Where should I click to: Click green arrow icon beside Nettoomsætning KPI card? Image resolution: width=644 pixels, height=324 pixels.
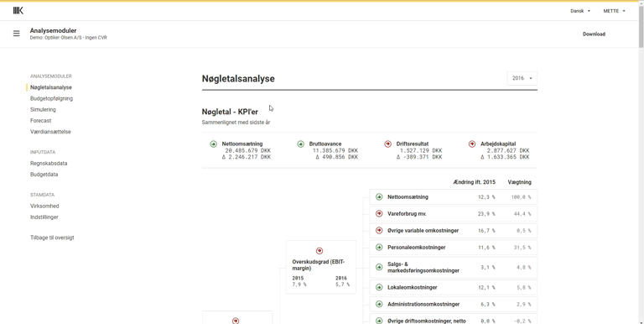coord(213,144)
